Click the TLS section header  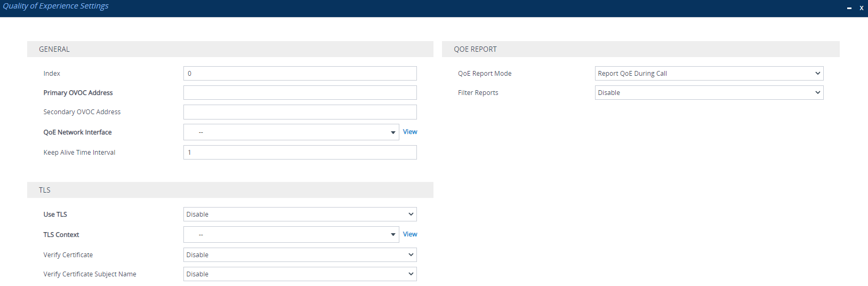(45, 190)
